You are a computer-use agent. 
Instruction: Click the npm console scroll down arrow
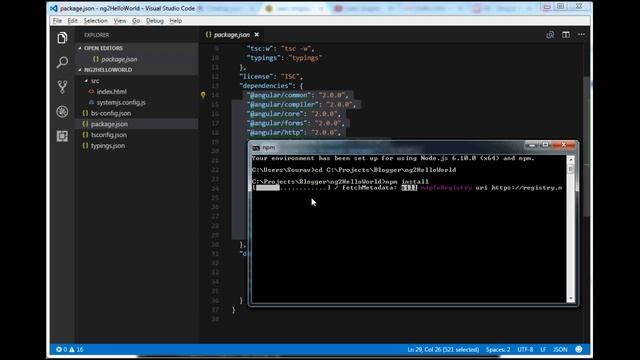[x=571, y=298]
